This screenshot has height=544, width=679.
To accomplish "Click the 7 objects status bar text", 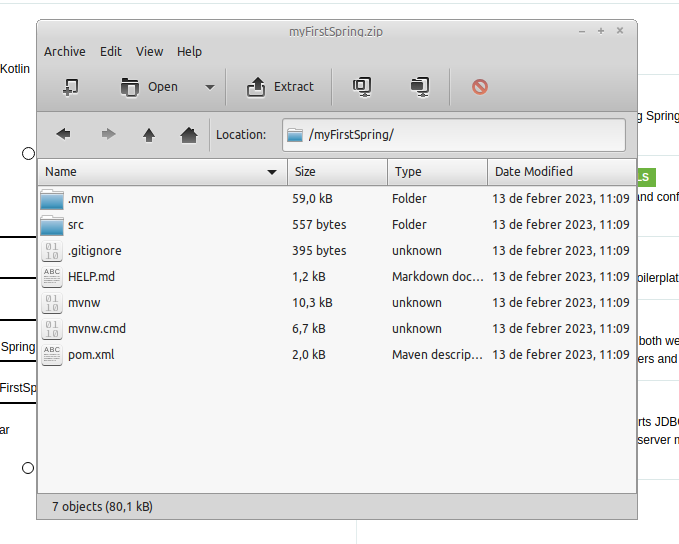I will coord(102,507).
